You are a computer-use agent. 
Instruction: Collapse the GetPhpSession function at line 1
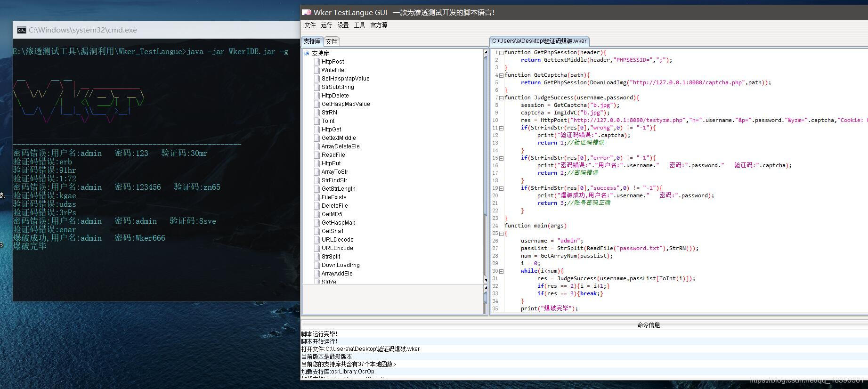click(501, 53)
